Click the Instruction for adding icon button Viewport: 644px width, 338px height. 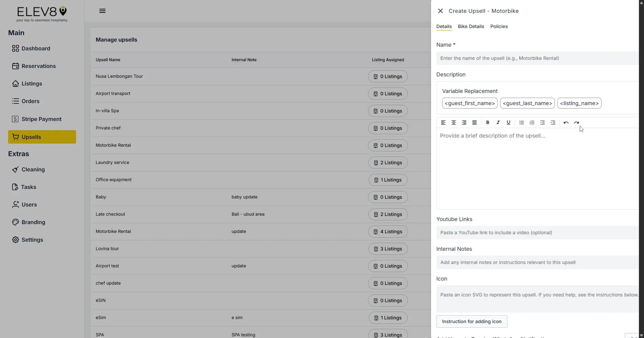tap(471, 321)
